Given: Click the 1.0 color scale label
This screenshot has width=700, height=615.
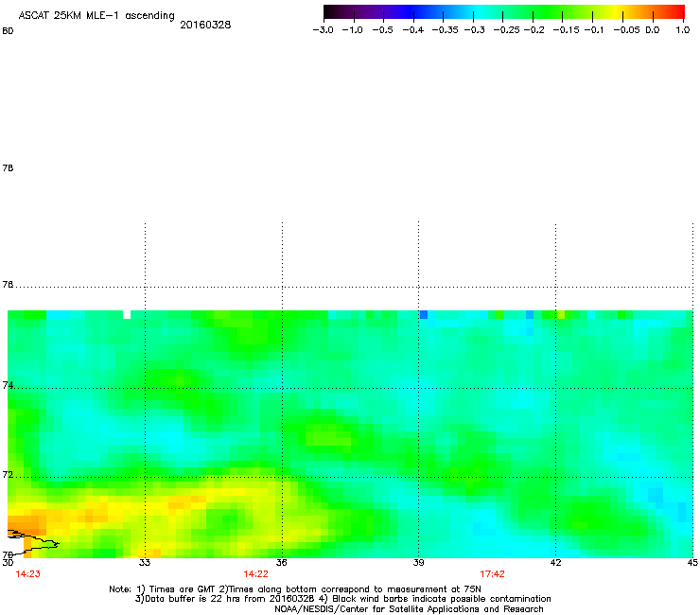Looking at the screenshot, I should 683,30.
